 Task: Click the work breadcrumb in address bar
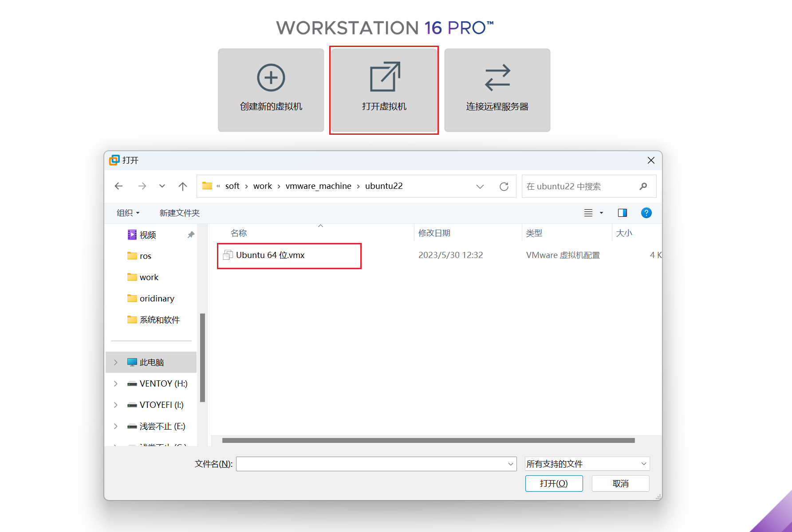click(x=263, y=186)
